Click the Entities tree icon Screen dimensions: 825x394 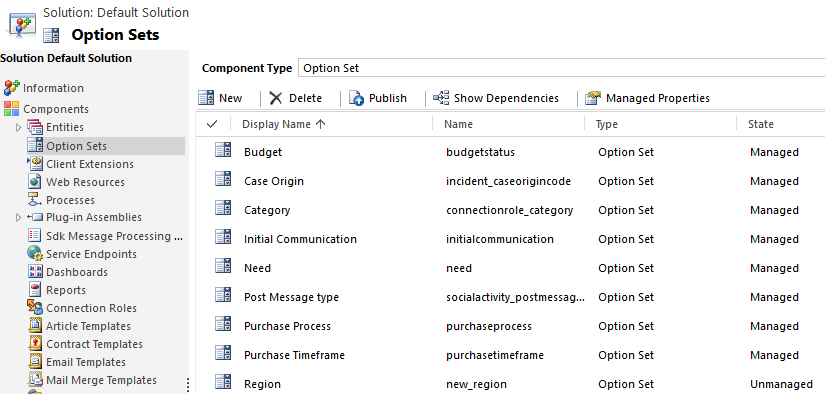coord(34,127)
